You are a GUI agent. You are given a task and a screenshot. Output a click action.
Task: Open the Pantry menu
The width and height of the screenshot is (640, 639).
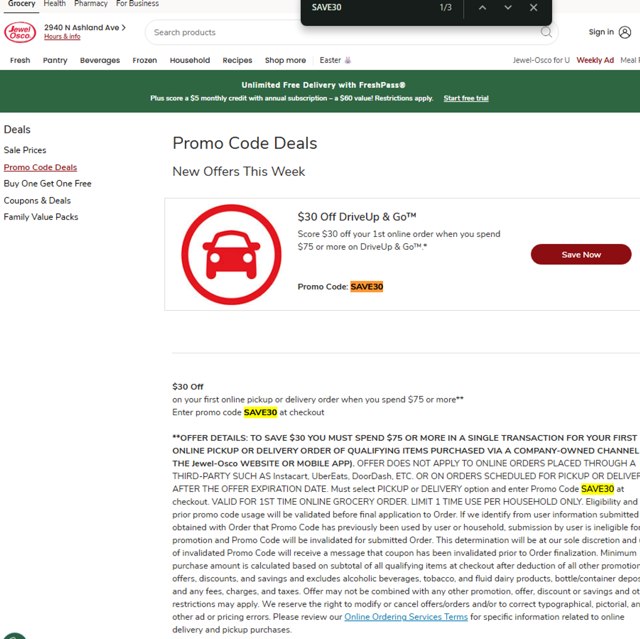(x=55, y=60)
